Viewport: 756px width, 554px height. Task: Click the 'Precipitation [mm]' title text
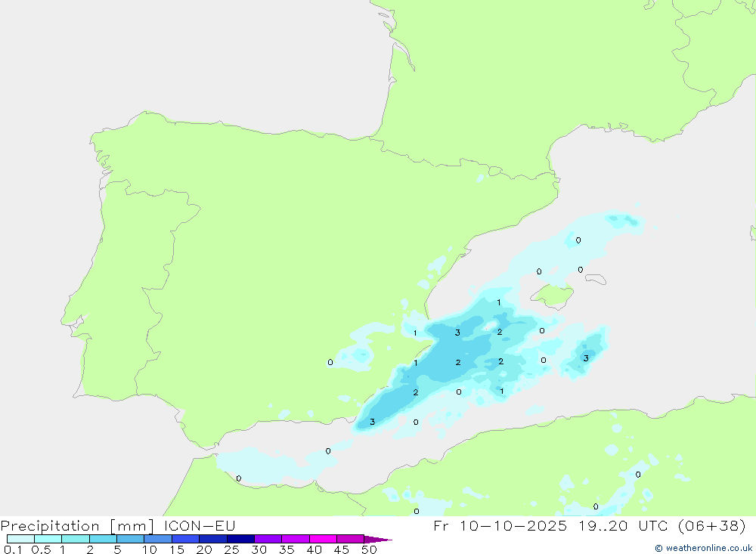click(x=78, y=526)
